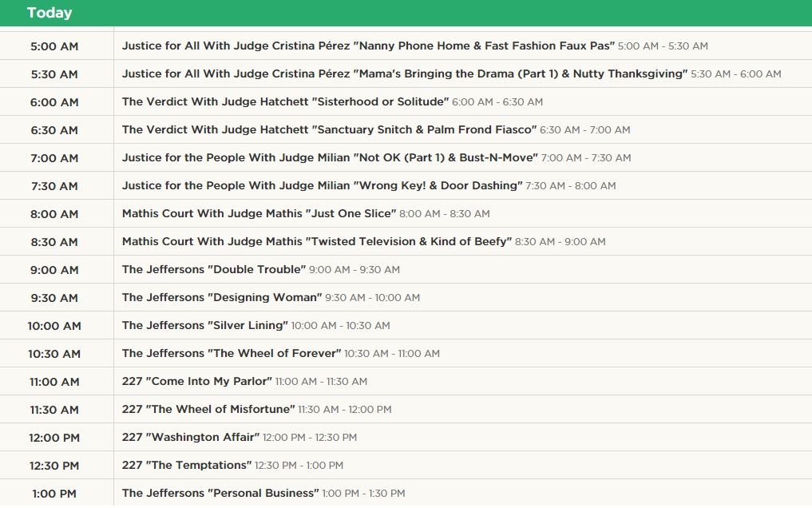
Task: Select the 1:00 PM time slot label
Action: coord(54,494)
